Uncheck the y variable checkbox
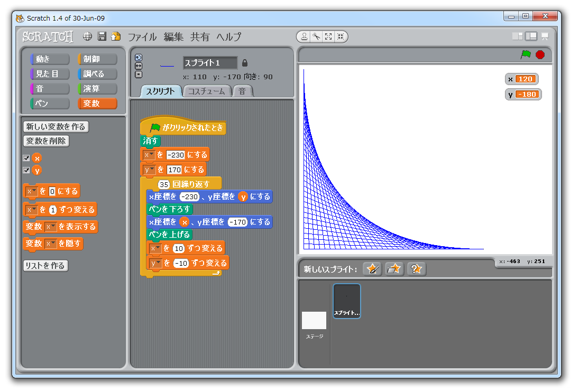Screen dimensions: 579x392 point(26,170)
